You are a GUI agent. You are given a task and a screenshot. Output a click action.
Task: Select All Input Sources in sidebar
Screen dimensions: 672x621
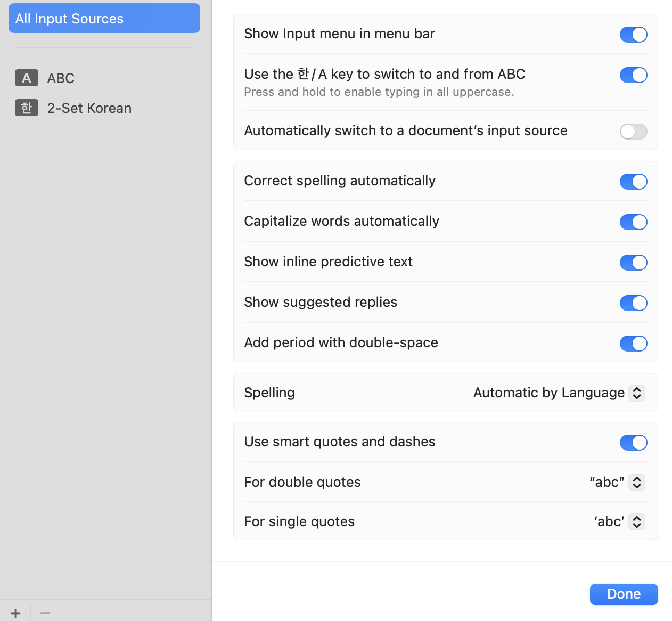(x=104, y=19)
